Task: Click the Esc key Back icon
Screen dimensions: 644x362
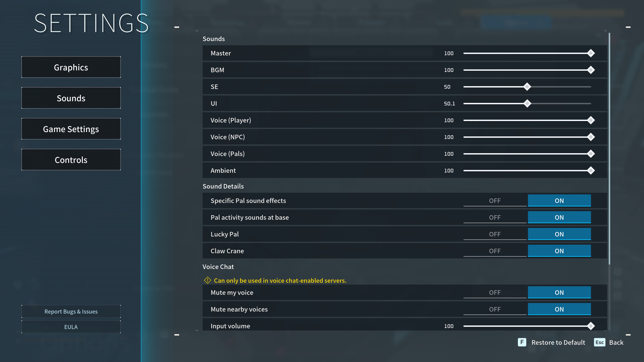Action: (x=600, y=342)
